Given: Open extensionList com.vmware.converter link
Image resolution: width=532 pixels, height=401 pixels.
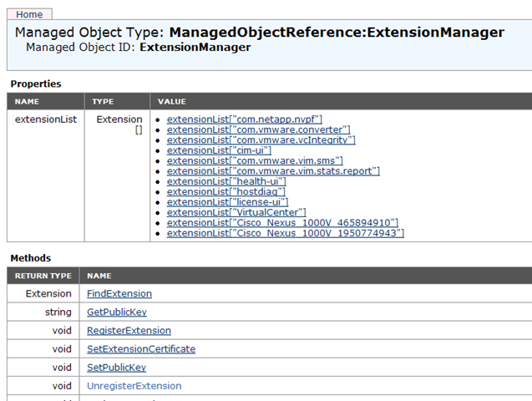Looking at the screenshot, I should tap(259, 129).
